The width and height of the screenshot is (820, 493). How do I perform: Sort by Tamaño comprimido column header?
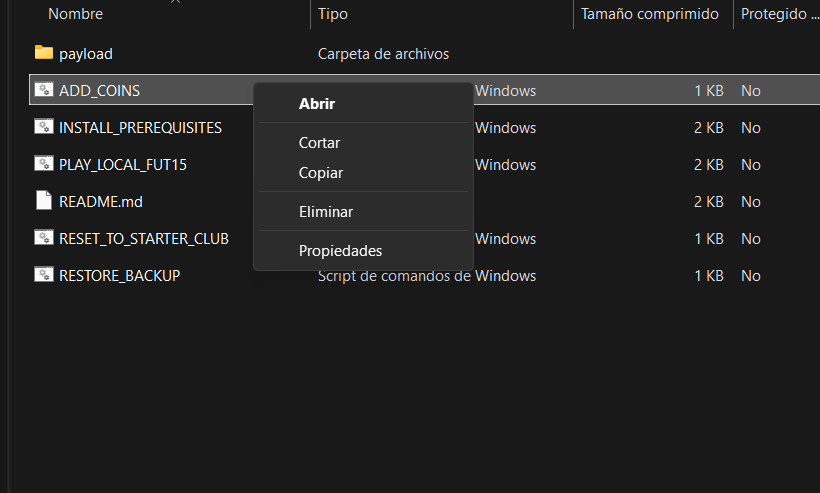pyautogui.click(x=650, y=14)
